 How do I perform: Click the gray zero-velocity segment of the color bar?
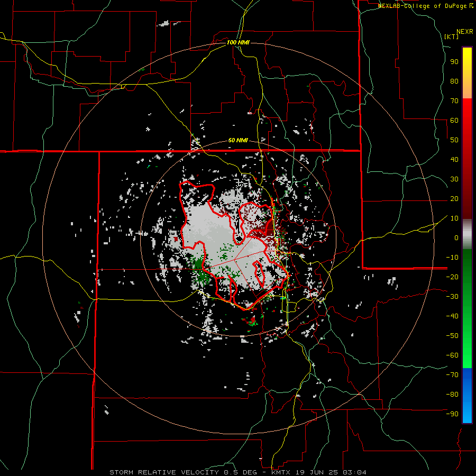click(x=467, y=235)
